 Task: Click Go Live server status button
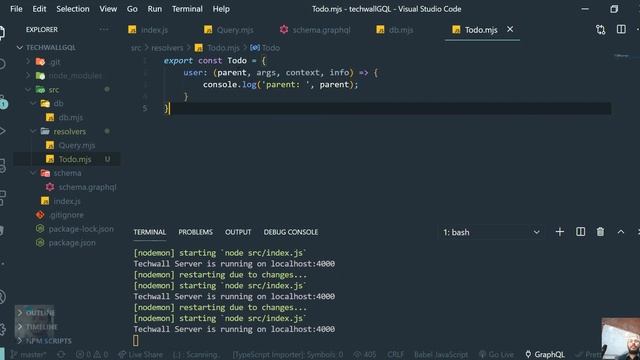click(498, 354)
